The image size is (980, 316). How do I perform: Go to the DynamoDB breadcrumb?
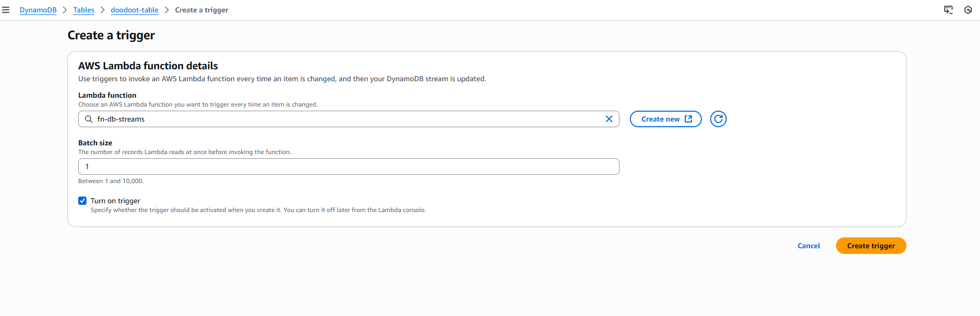38,10
